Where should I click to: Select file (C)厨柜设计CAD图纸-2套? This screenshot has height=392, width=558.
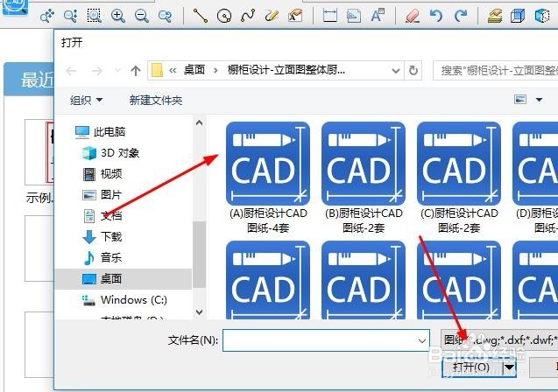tap(459, 178)
